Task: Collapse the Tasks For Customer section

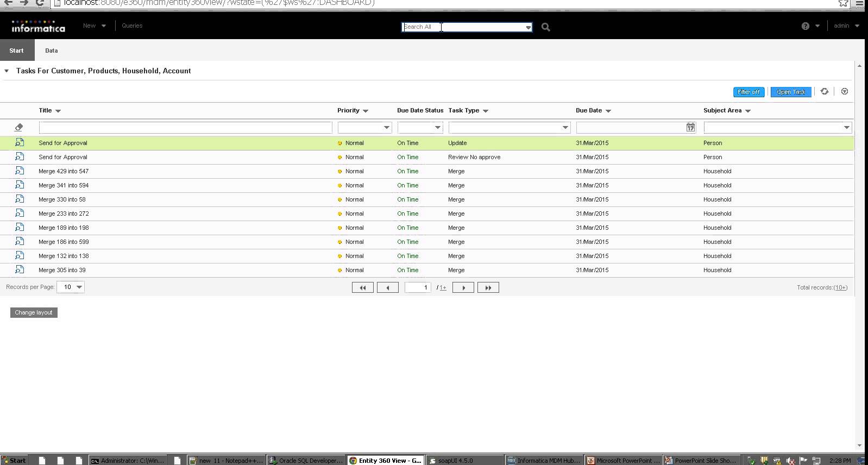Action: point(7,71)
